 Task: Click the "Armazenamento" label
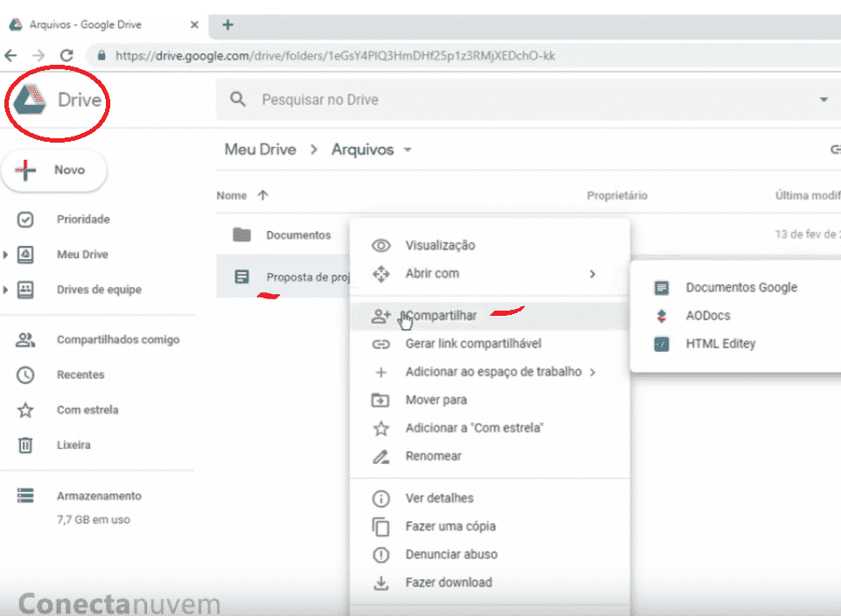click(99, 496)
